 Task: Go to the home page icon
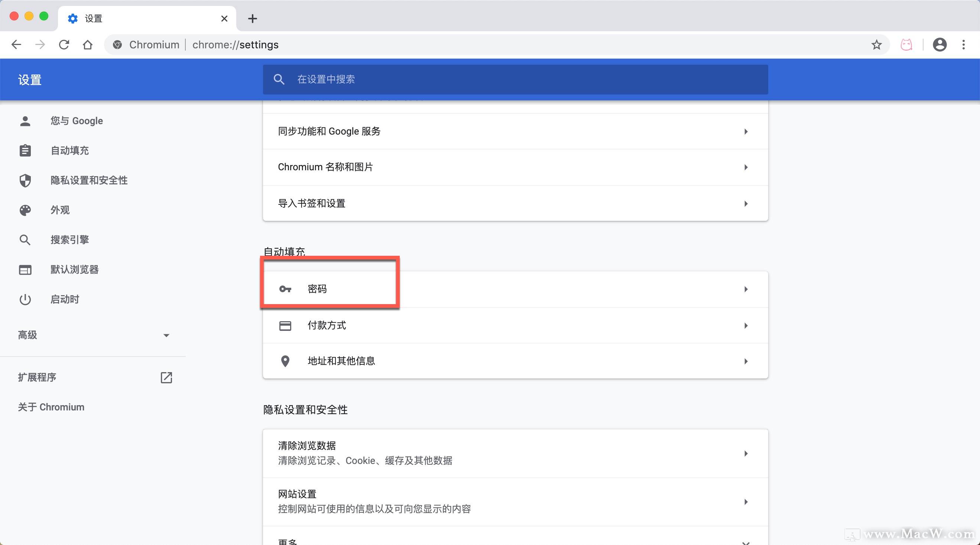(x=88, y=45)
